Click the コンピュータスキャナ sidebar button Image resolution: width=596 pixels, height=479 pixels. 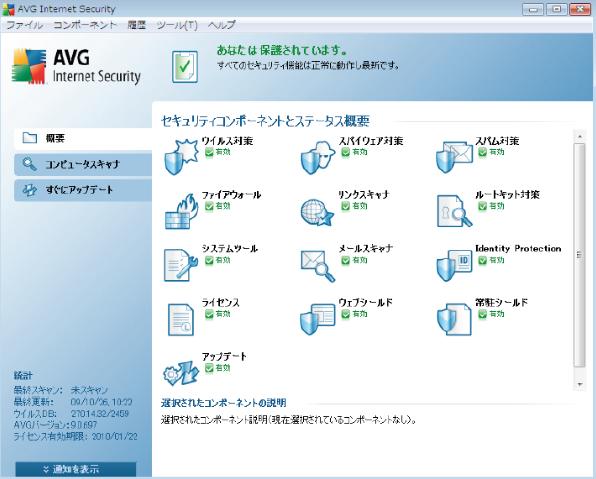[x=83, y=164]
